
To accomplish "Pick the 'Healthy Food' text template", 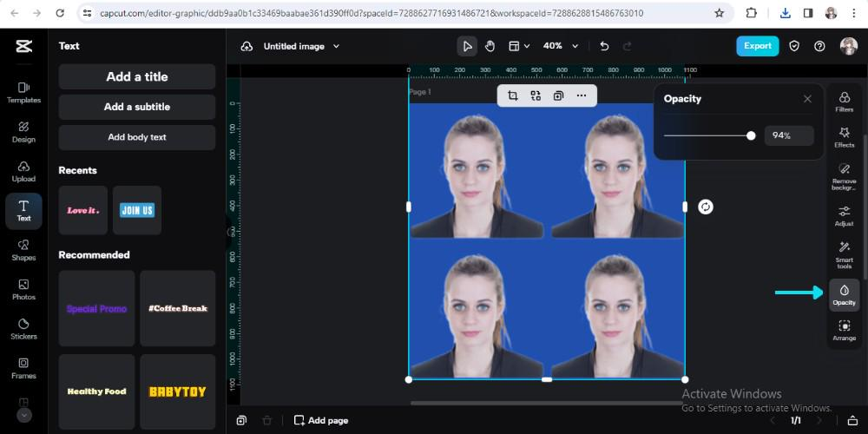I will coord(97,392).
